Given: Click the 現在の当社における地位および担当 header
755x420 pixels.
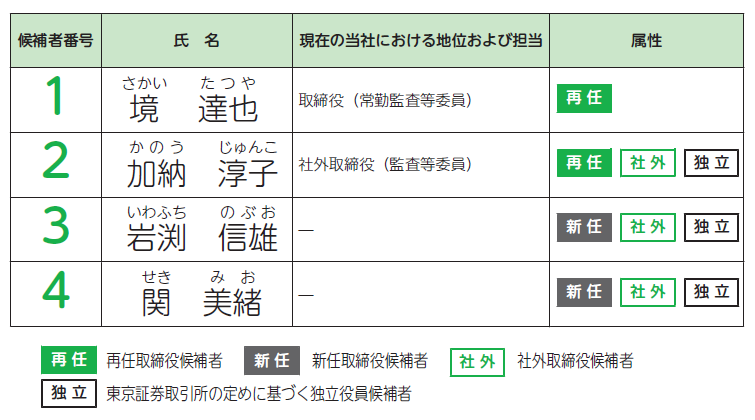Looking at the screenshot, I should pyautogui.click(x=421, y=41).
